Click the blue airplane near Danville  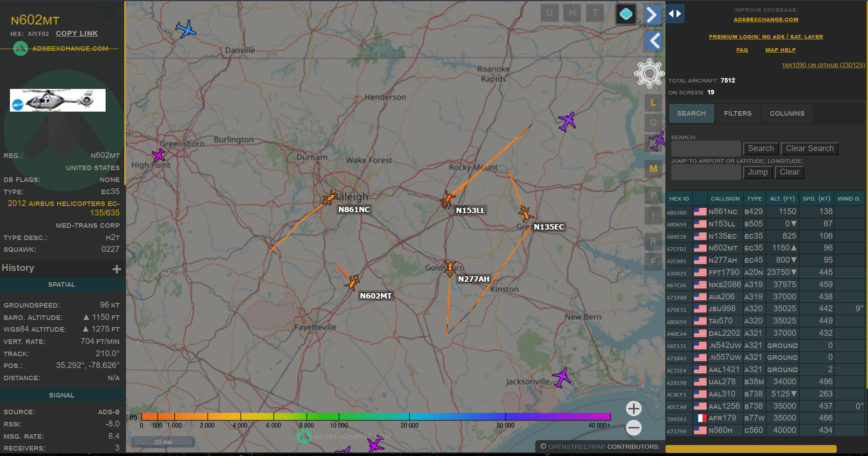pyautogui.click(x=185, y=29)
